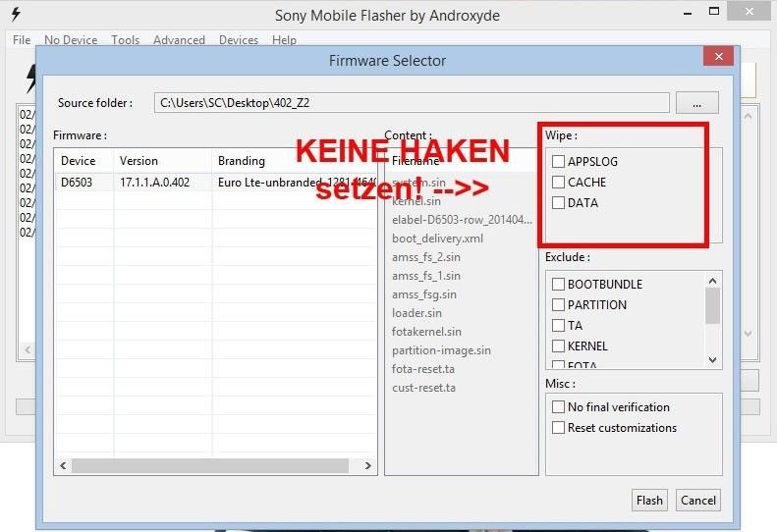Open the Tools menu
Viewport: 777px width, 532px height.
click(125, 39)
